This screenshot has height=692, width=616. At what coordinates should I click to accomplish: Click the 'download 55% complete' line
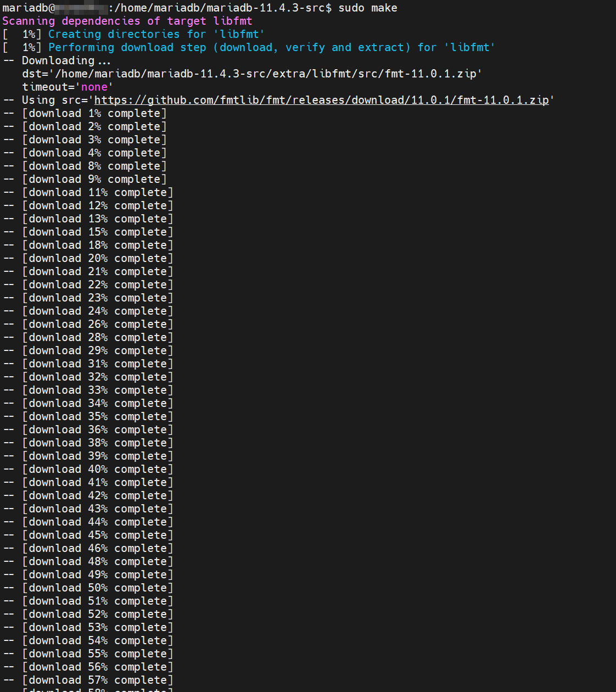pyautogui.click(x=88, y=654)
